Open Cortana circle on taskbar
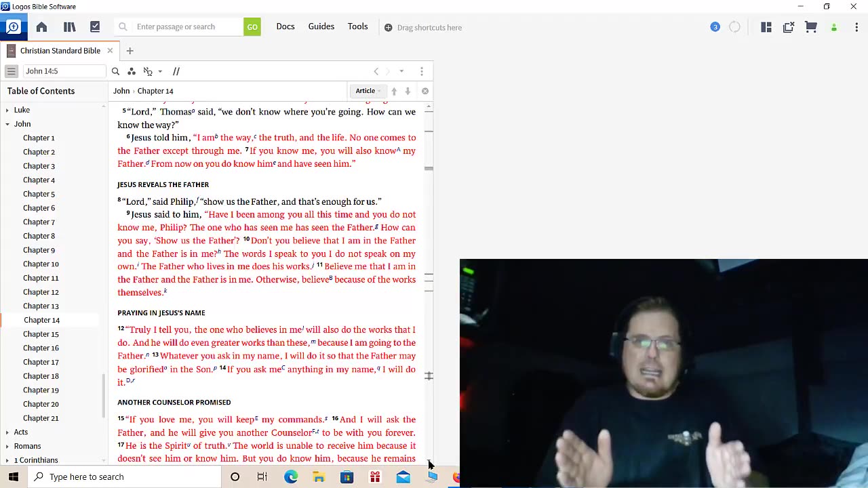 click(x=235, y=477)
